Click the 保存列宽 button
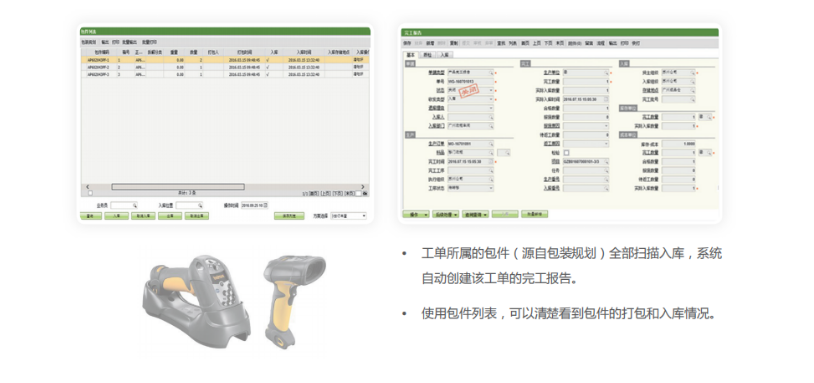 [x=289, y=216]
